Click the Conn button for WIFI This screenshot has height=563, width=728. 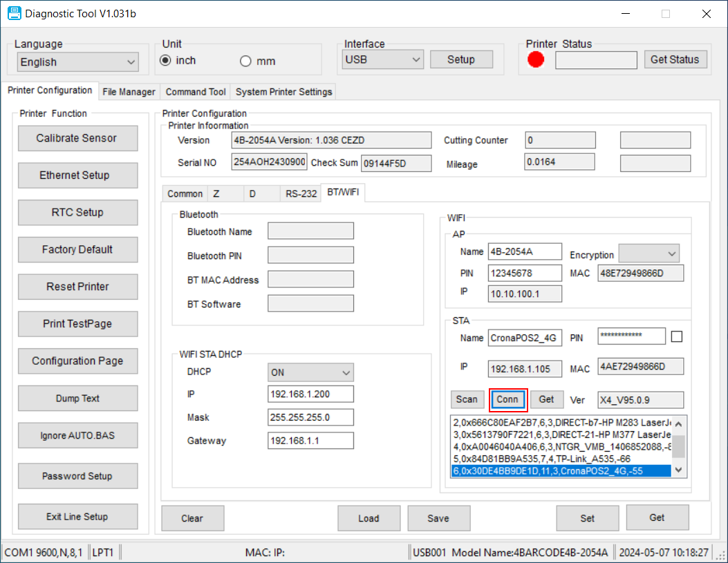(x=507, y=399)
